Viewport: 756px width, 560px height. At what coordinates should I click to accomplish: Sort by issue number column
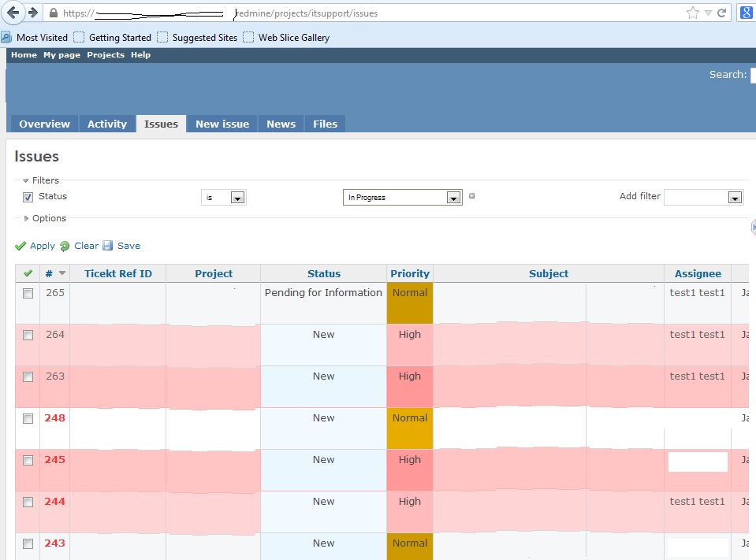49,273
